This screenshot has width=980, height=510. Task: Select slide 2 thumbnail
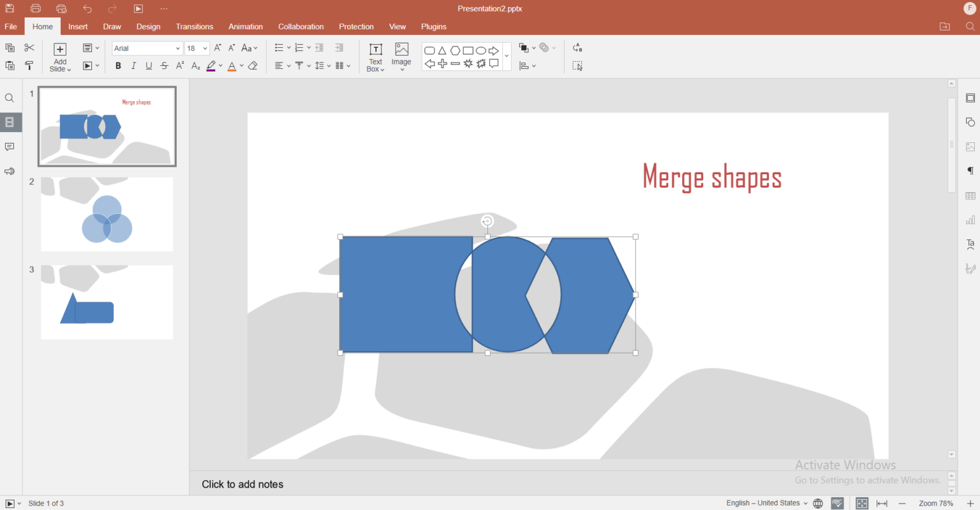[x=107, y=214]
